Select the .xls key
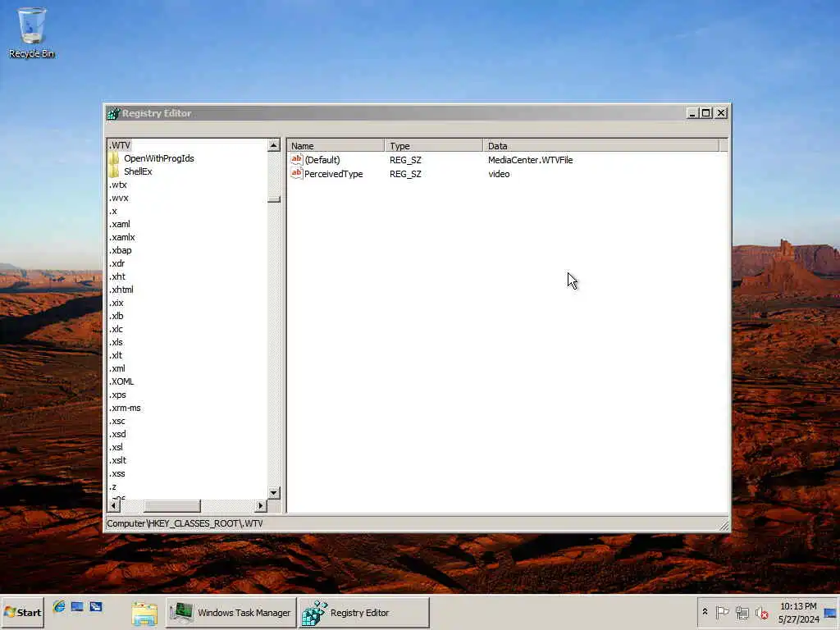This screenshot has width=840, height=630. (116, 342)
